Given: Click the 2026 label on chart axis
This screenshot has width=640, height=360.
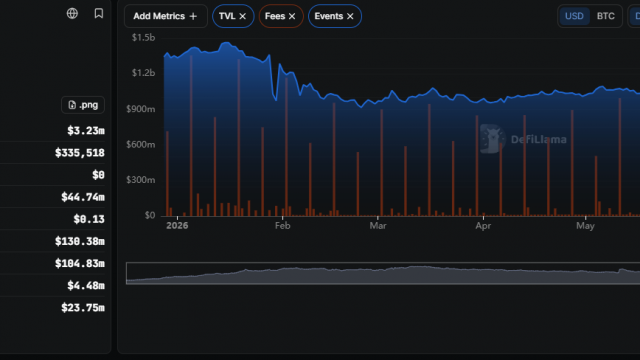Looking at the screenshot, I should 177,226.
